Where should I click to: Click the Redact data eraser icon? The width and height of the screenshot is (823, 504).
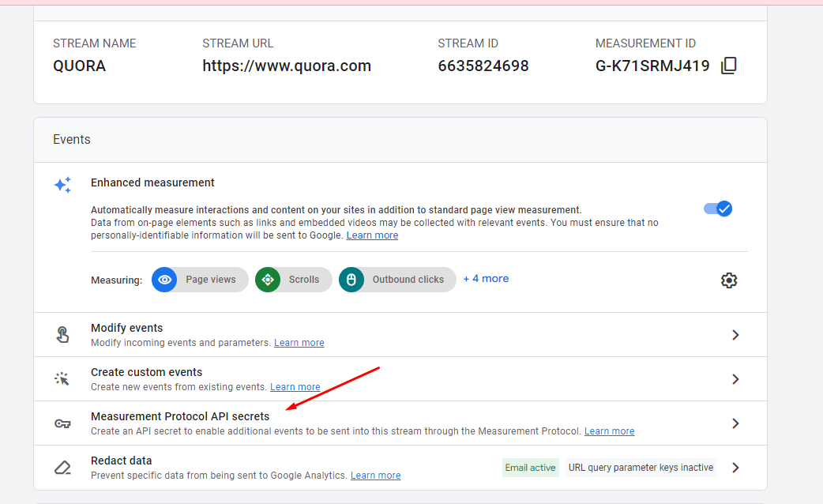[x=62, y=468]
